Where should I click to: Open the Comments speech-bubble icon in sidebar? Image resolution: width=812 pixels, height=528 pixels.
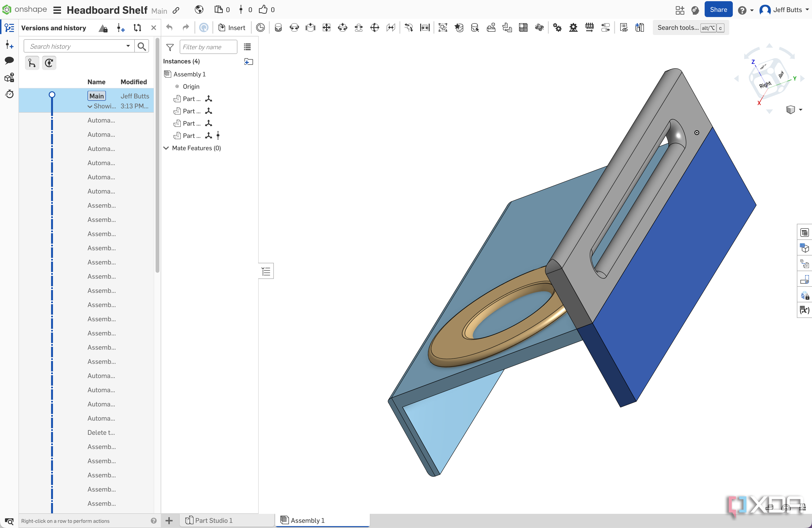pyautogui.click(x=9, y=60)
